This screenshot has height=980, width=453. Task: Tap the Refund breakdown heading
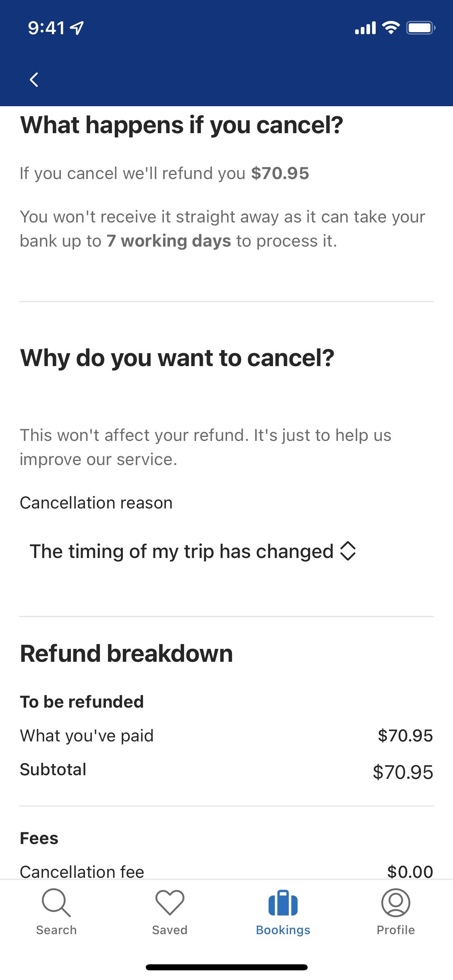126,653
